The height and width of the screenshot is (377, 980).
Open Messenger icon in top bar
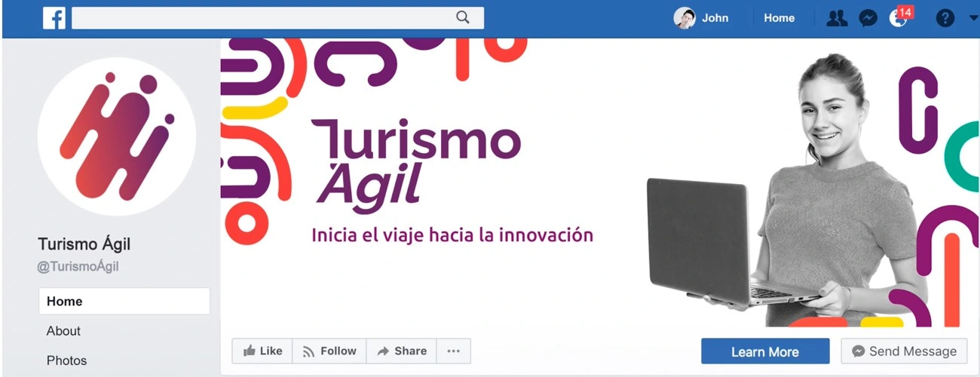[x=868, y=18]
